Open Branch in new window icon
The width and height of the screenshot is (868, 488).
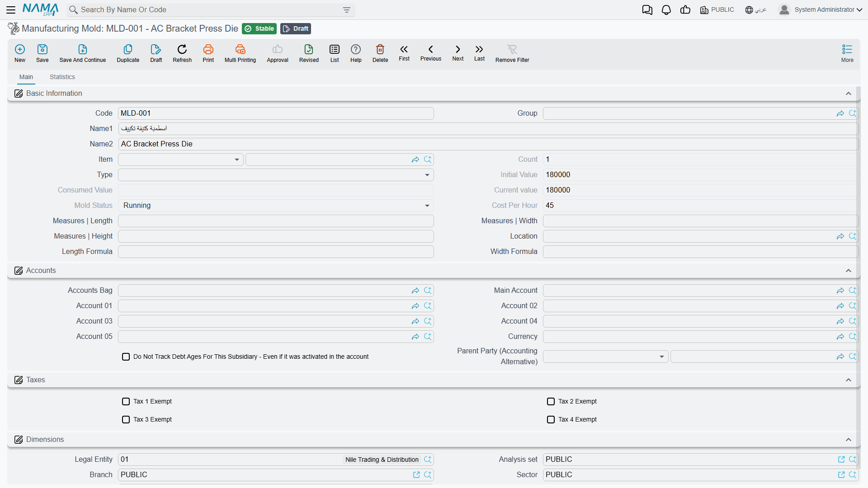pyautogui.click(x=416, y=475)
